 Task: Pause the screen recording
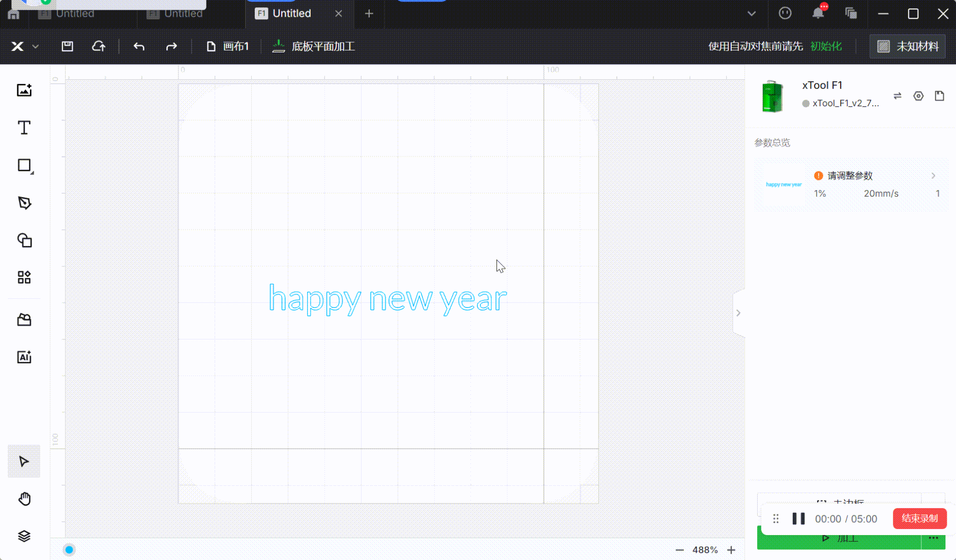pos(798,519)
